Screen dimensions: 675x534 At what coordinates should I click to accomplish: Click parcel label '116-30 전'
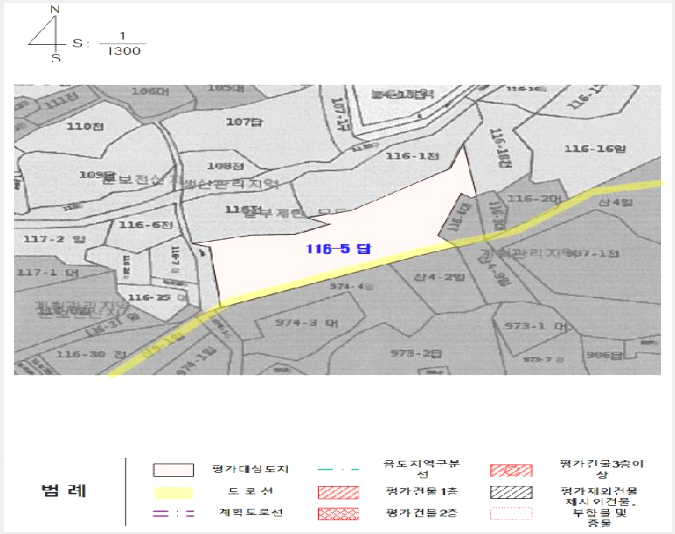91,354
